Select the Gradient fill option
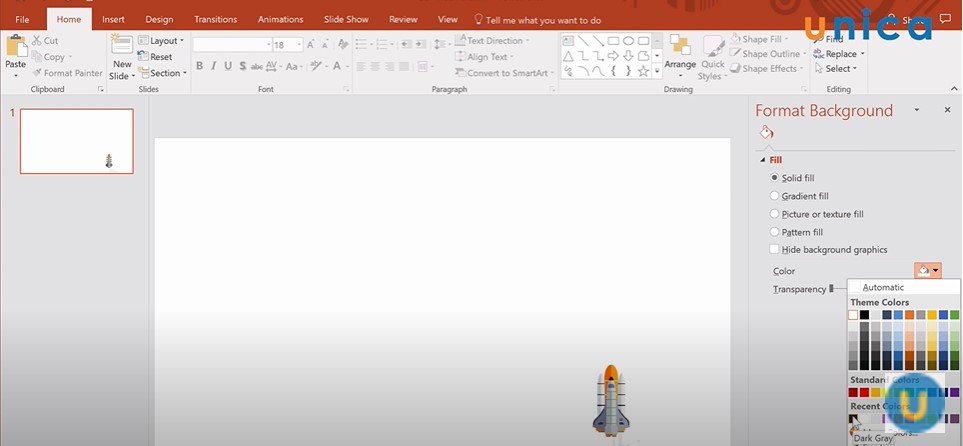This screenshot has width=963, height=446. [x=774, y=196]
